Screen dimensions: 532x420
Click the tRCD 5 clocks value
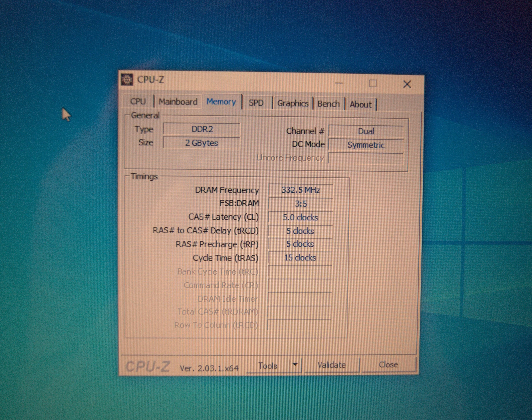click(x=300, y=231)
